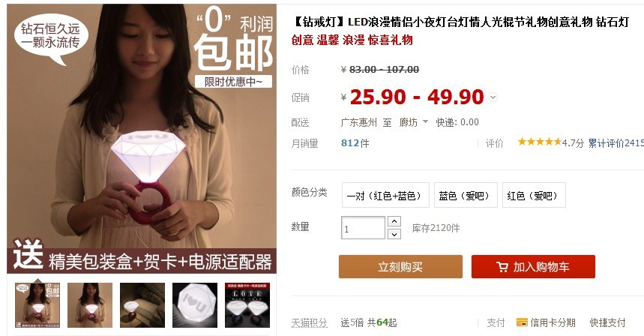Pick the 红色（爱吧） color option
Screen dimensions: 644x336
click(x=534, y=196)
